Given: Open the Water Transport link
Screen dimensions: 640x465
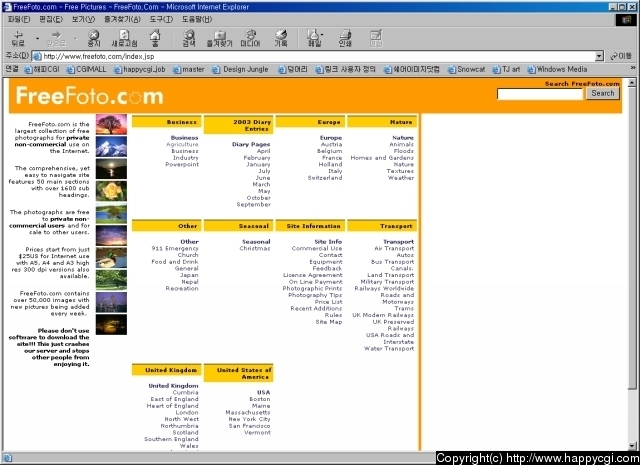Looking at the screenshot, I should (389, 349).
